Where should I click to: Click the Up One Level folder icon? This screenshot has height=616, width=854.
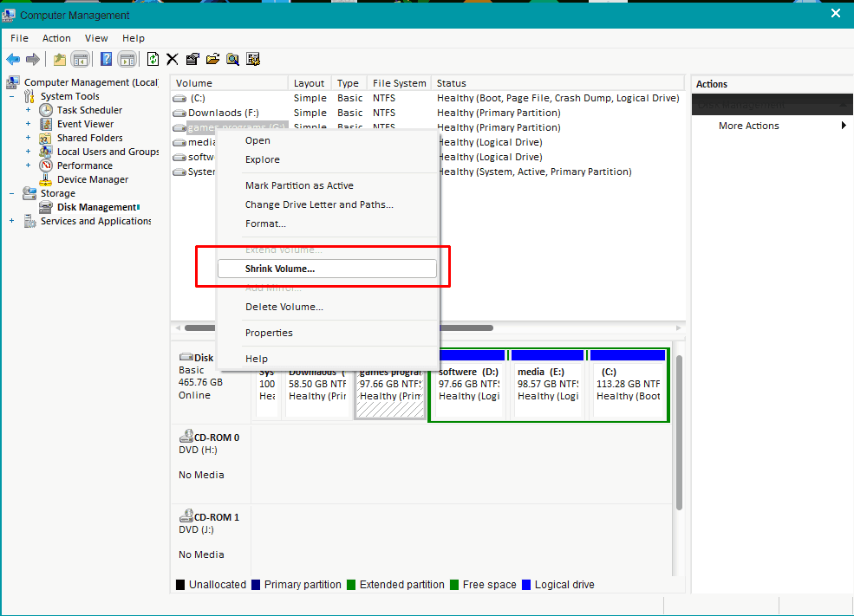(x=59, y=59)
